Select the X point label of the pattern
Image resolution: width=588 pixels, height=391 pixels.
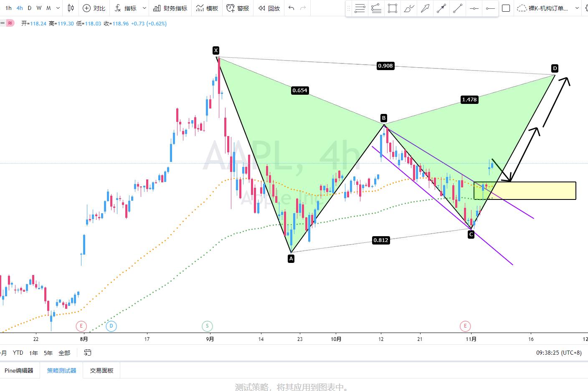[x=216, y=50]
